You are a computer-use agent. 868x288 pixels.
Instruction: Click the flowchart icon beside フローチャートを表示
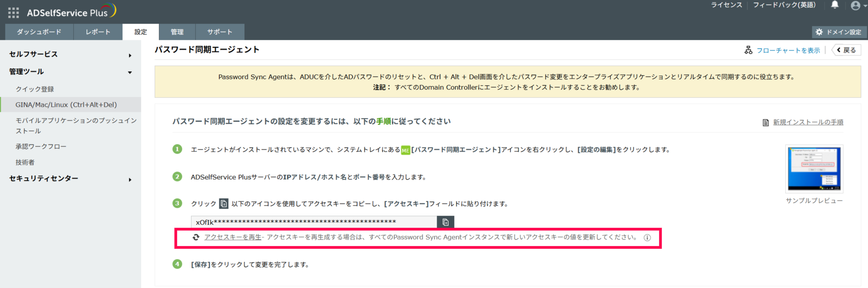pos(748,50)
